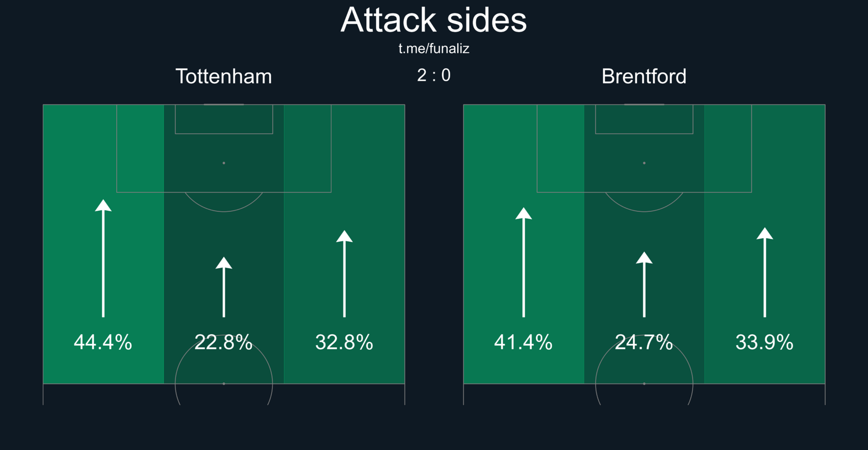Click Brentford's left flank attack arrow
Screen dimensions: 868x450
(523, 262)
